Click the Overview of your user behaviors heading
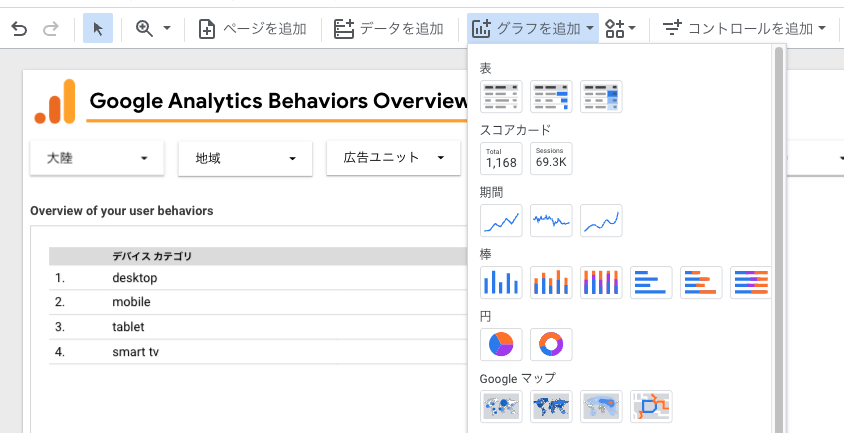 coord(122,211)
